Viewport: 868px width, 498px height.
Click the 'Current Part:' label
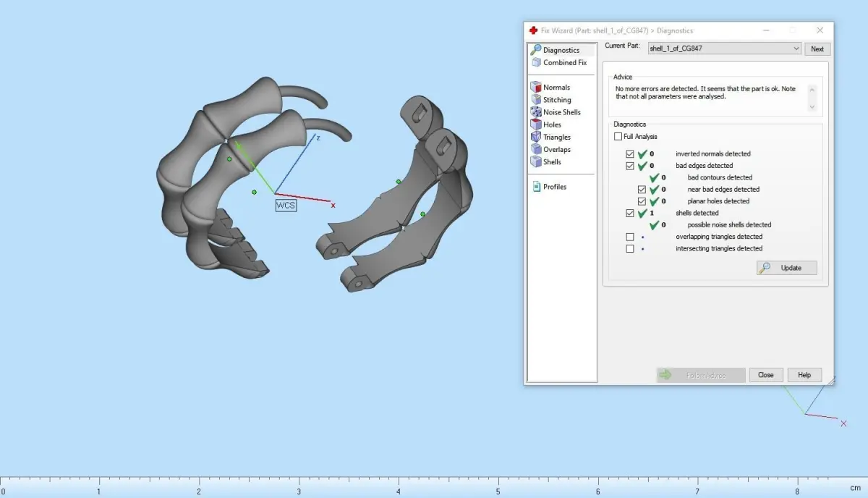coord(623,46)
